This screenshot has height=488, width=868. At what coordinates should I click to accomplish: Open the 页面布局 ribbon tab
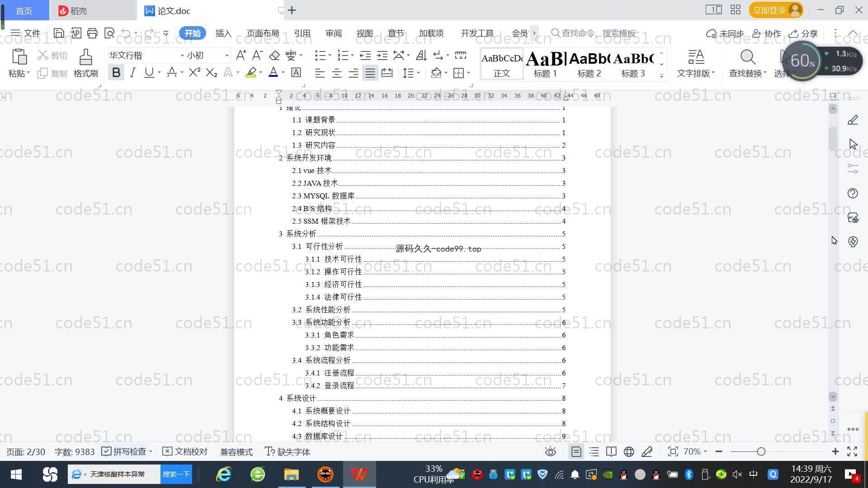(x=263, y=33)
